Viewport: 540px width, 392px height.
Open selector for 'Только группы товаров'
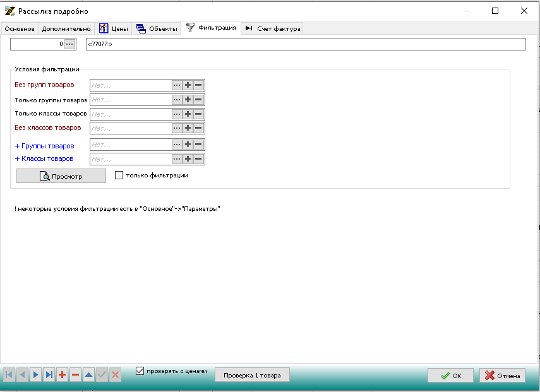(x=177, y=100)
